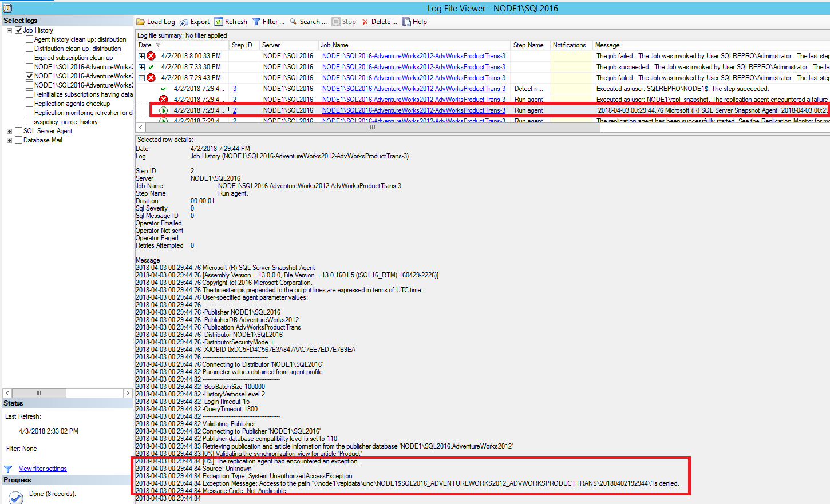Screen dimensions: 830x504
Task: Delete log history entries
Action: 380,22
